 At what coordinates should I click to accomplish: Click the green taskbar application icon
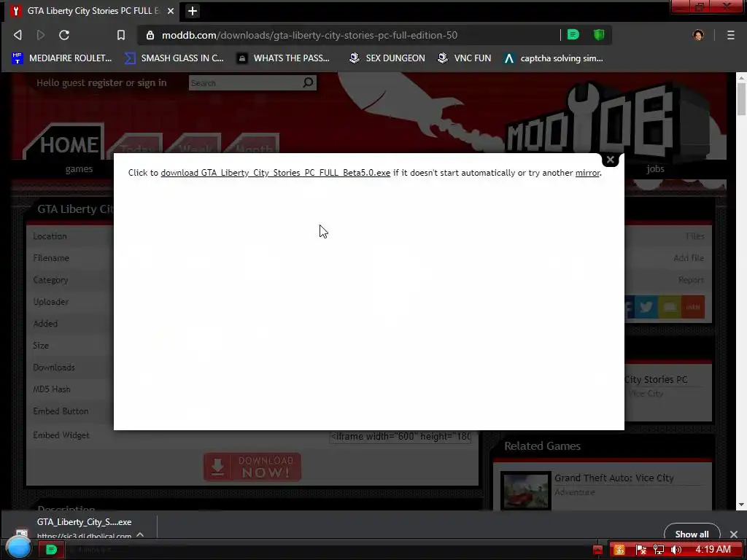tap(51, 550)
